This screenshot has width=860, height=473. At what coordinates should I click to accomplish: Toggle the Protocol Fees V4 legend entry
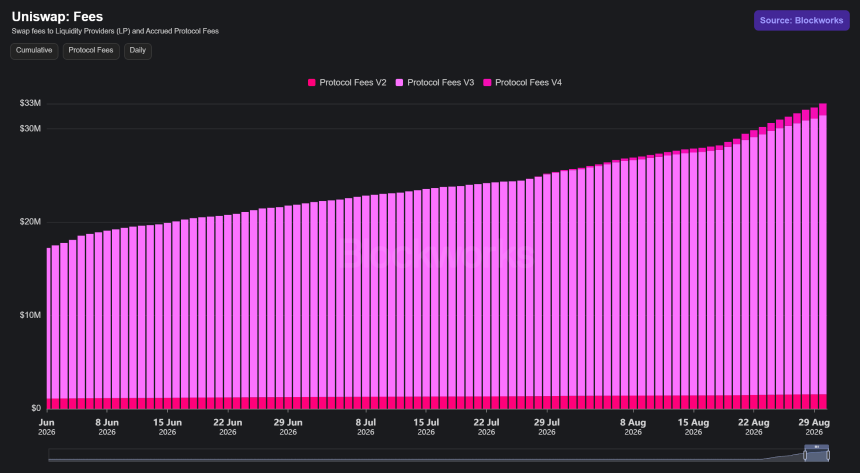click(523, 82)
